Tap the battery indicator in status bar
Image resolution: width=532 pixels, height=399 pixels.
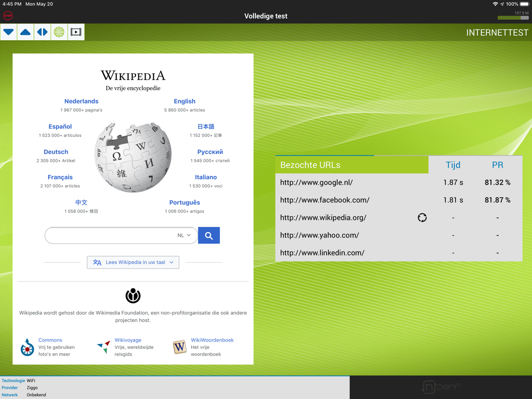525,4
